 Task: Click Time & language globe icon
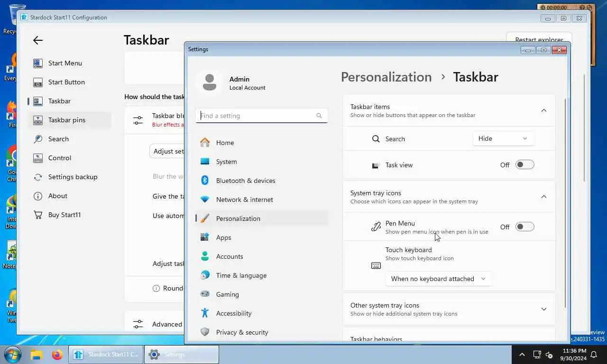(x=205, y=275)
